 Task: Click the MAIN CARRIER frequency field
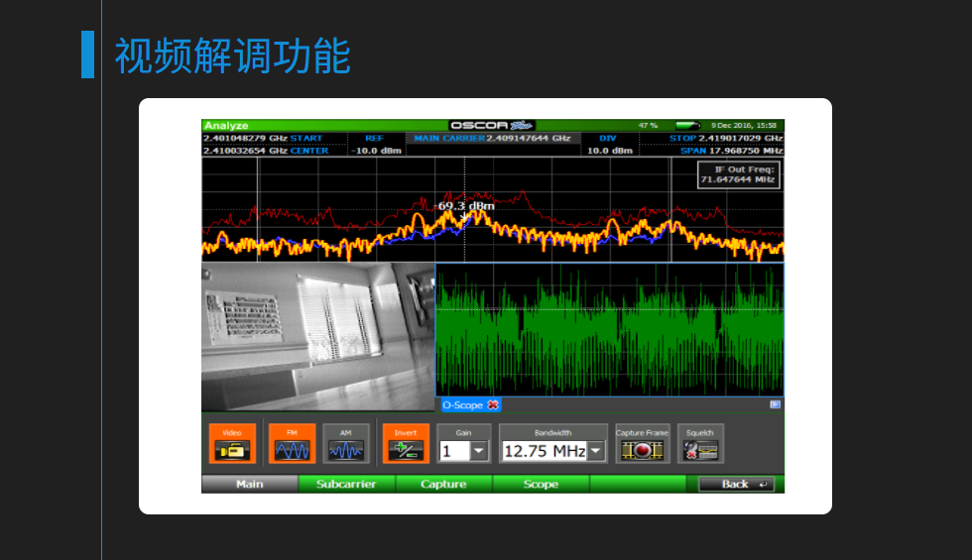[x=492, y=139]
